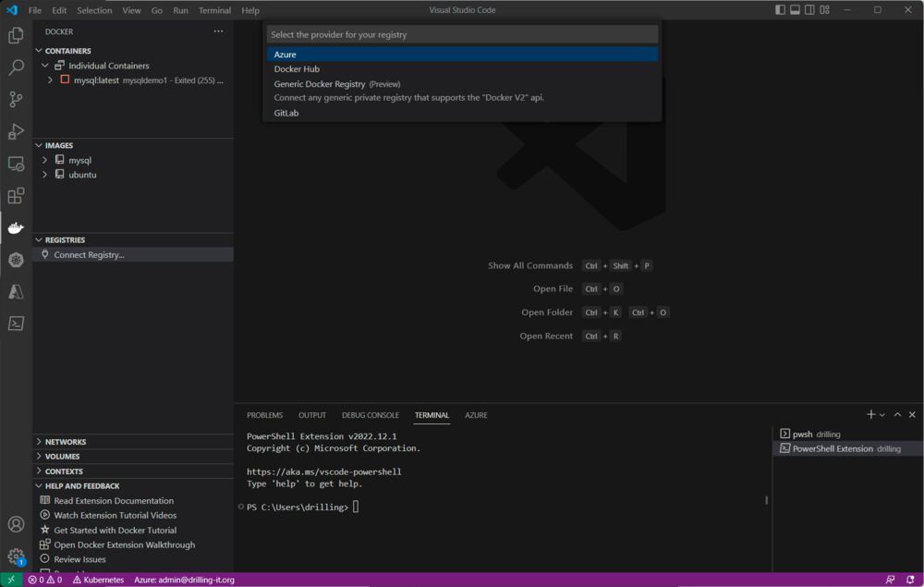Viewport: 924px width, 587px height.
Task: Select the Kubernetes icon in activity bar
Action: point(15,260)
